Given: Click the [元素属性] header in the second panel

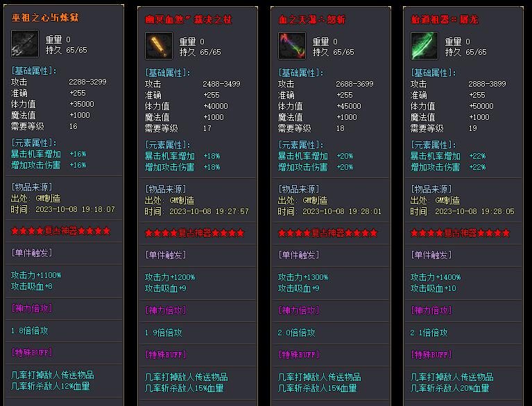Looking at the screenshot, I should 167,145.
